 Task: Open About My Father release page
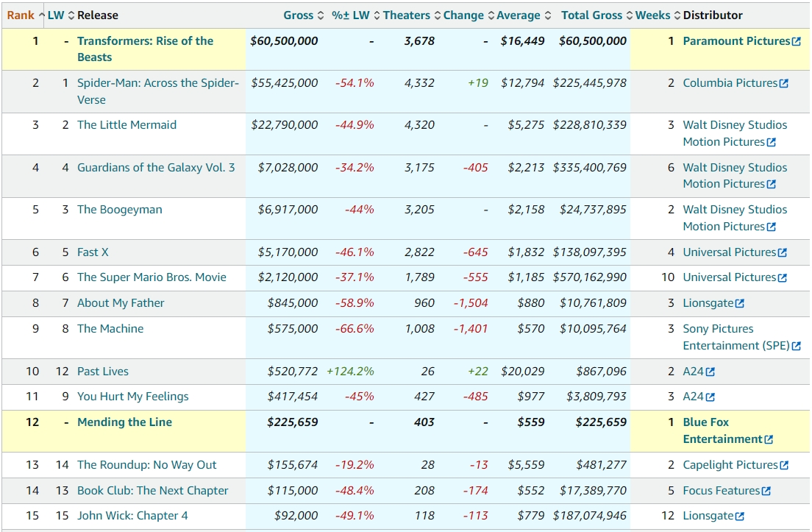(x=121, y=303)
